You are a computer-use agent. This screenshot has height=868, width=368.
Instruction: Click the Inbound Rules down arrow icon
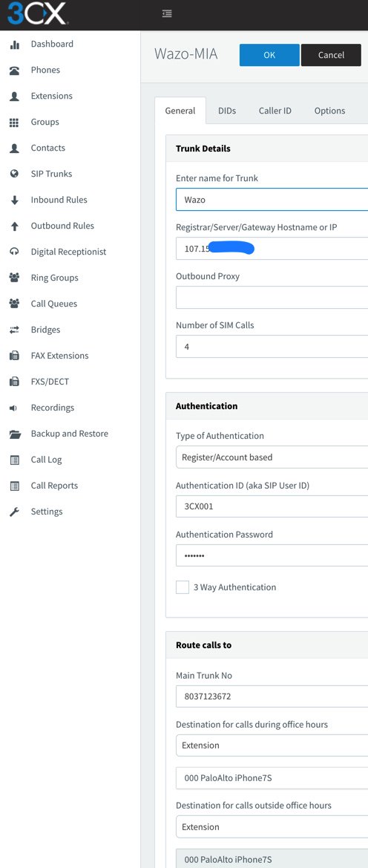point(15,200)
